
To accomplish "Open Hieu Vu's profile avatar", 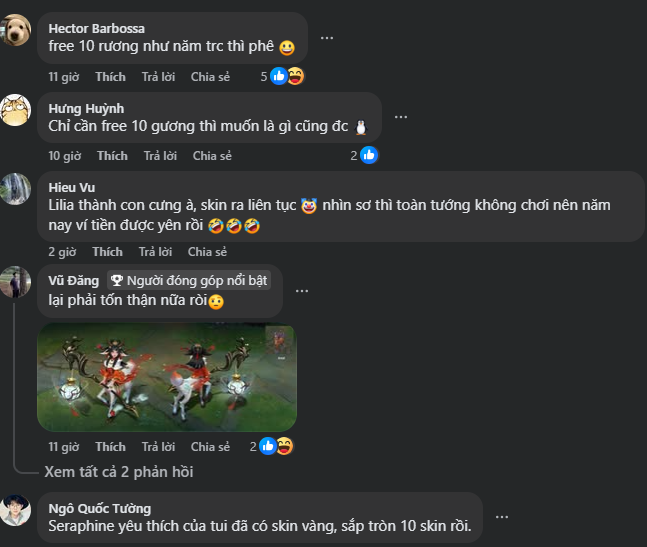I will [15, 187].
